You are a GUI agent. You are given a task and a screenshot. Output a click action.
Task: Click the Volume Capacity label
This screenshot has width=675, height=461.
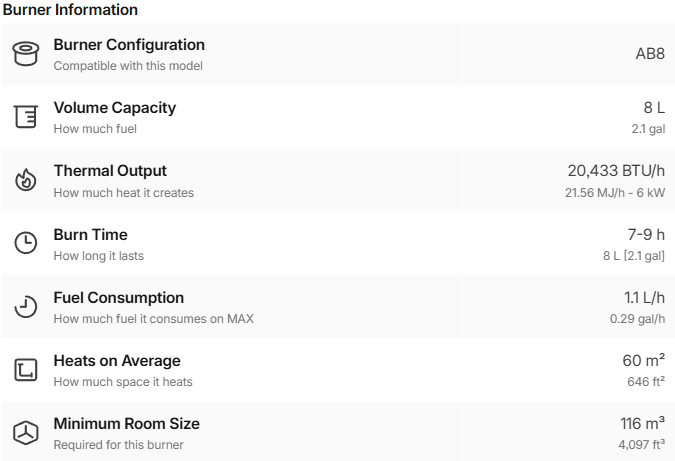tap(114, 108)
